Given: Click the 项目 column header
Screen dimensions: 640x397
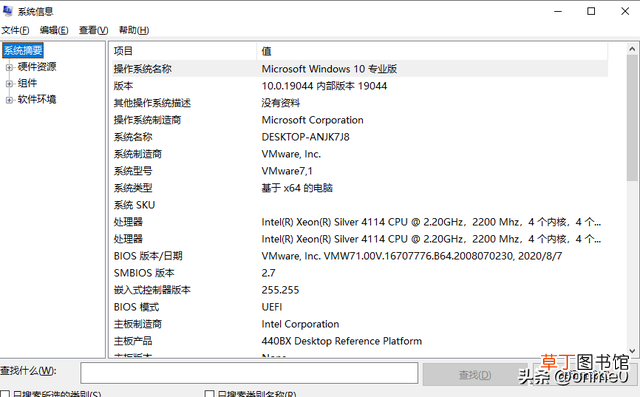Looking at the screenshot, I should 184,51.
